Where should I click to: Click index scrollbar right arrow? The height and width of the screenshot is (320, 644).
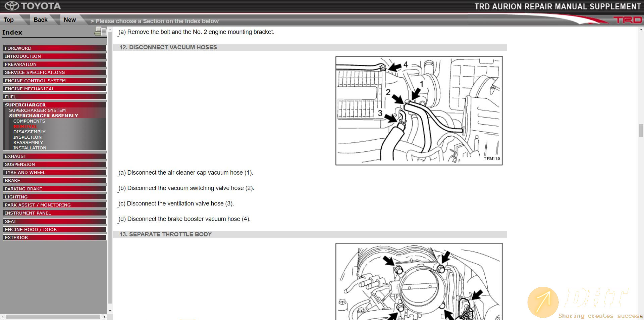pyautogui.click(x=104, y=317)
